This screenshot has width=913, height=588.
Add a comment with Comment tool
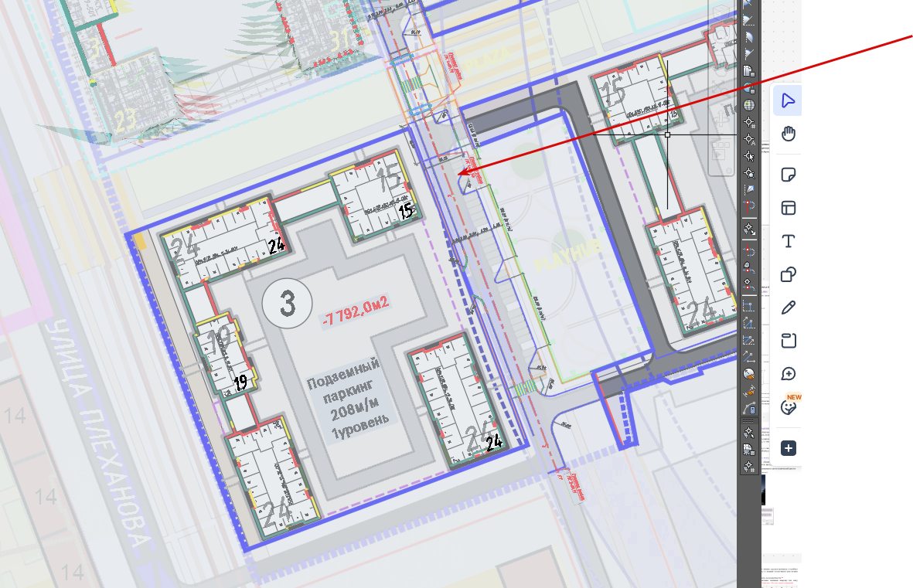(x=788, y=374)
